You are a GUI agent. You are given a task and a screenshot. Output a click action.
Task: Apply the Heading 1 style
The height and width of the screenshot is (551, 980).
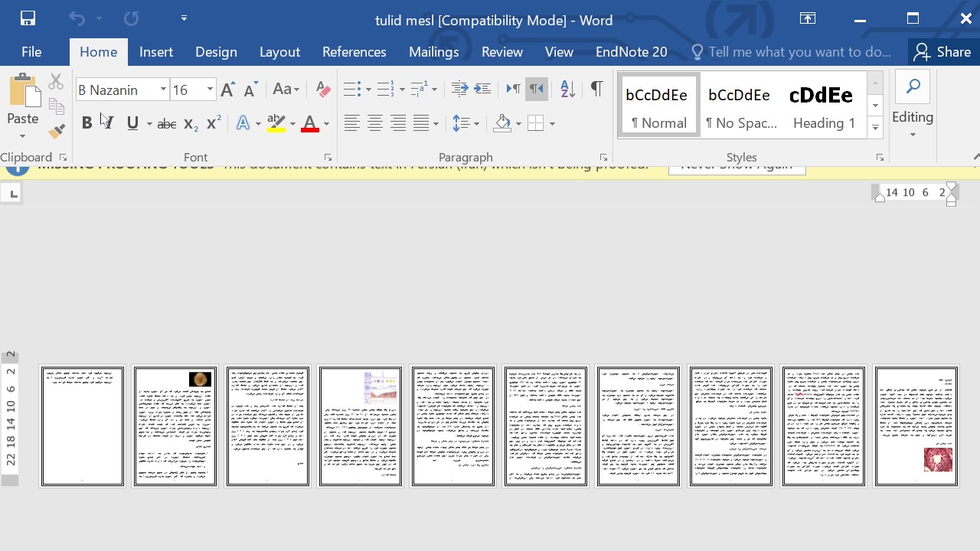click(824, 105)
